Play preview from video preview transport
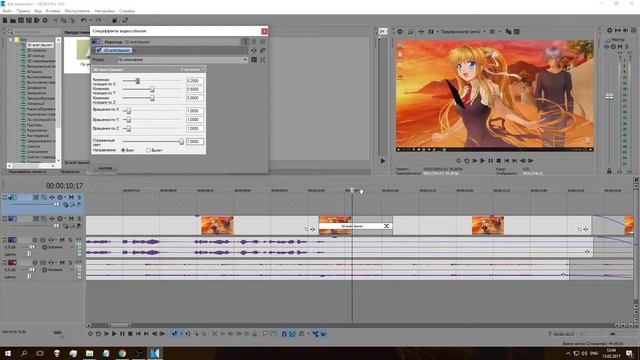Screen dimensions: 640x360 482,161
